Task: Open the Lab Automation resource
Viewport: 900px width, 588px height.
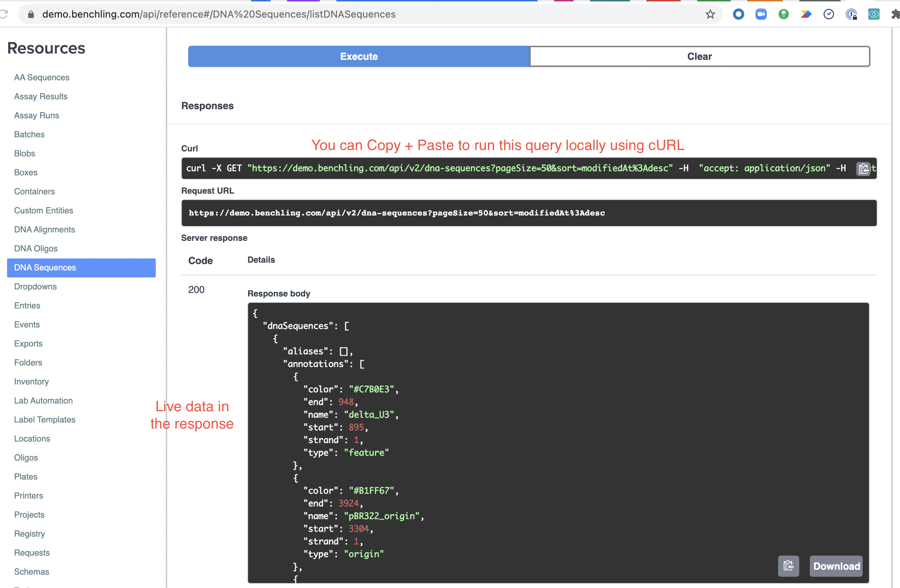Action: (x=43, y=401)
